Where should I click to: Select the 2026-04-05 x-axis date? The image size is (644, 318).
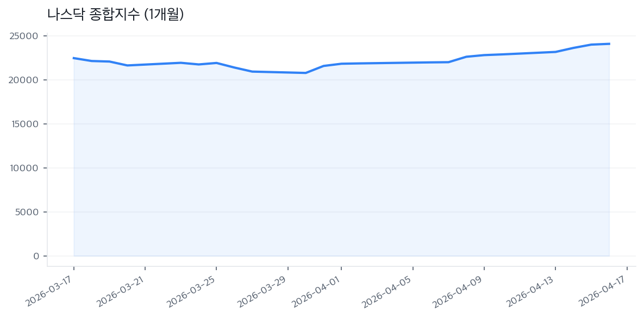point(389,288)
